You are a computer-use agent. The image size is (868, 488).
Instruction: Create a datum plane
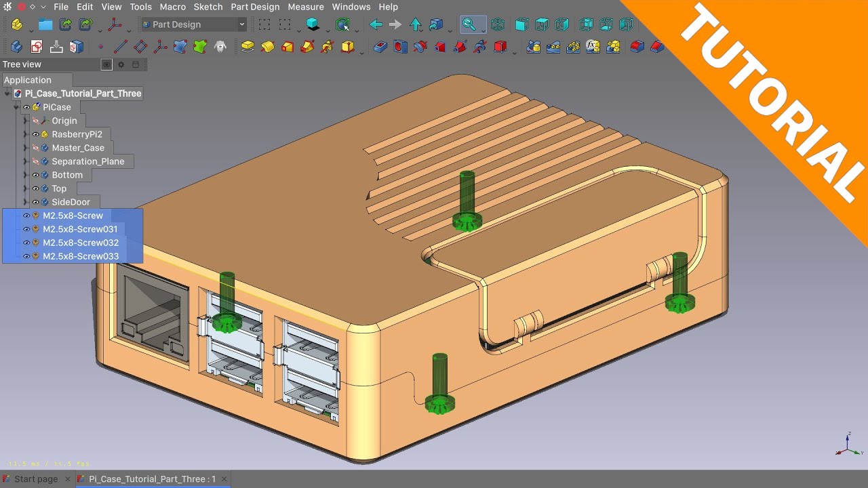[x=140, y=47]
